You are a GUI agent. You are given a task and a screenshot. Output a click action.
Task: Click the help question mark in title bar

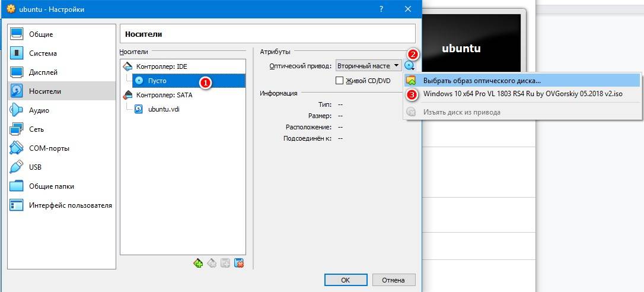[380, 9]
